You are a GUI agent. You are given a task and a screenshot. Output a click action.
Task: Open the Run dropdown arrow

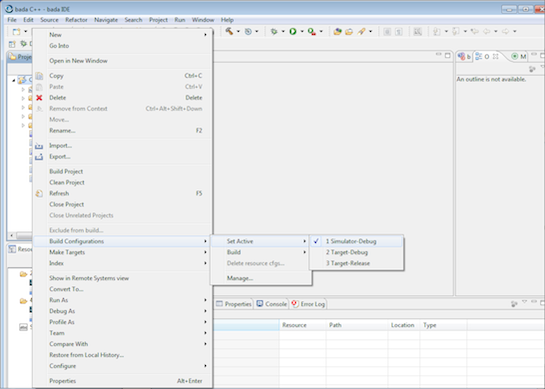coord(302,32)
